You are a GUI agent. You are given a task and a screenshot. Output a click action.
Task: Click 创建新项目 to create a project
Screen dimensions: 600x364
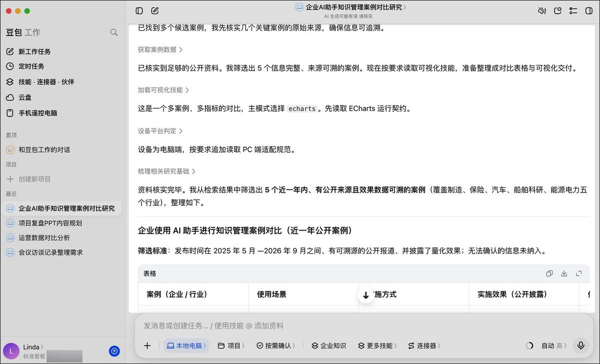[34, 179]
